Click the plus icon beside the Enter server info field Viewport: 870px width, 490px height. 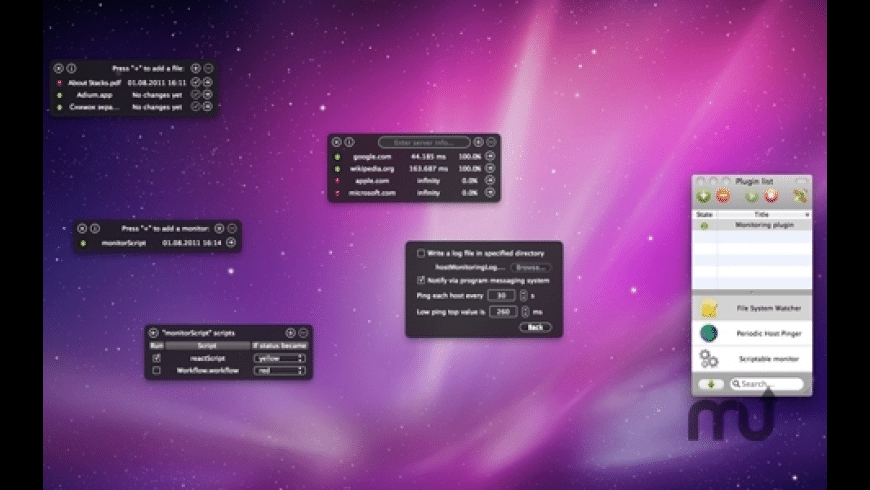click(x=478, y=142)
